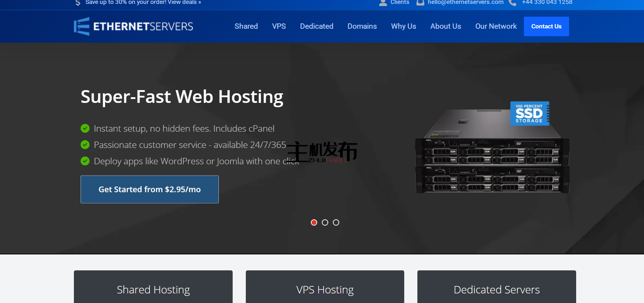This screenshot has height=303, width=644.
Task: Click green checkmark beside Instant setup
Action: click(x=85, y=128)
